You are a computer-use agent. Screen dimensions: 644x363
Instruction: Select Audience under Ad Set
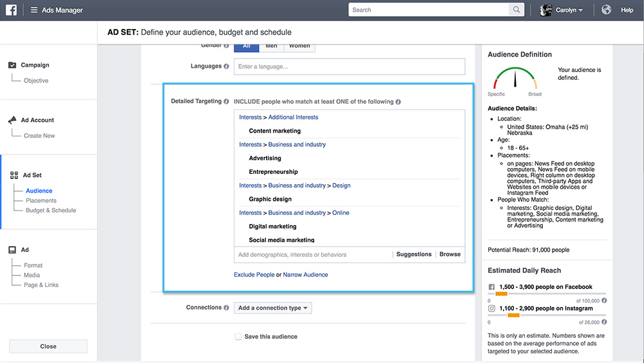(x=39, y=191)
